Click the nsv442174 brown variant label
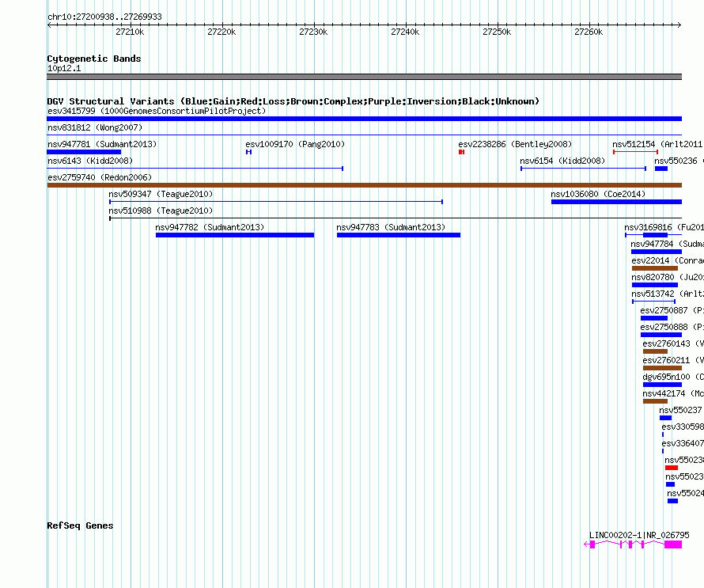 [x=673, y=393]
